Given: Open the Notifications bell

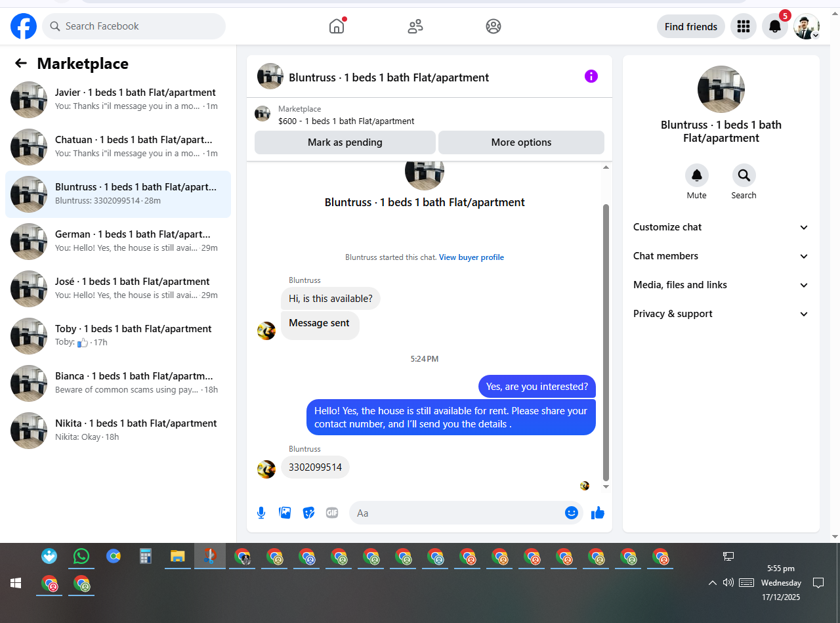Looking at the screenshot, I should pyautogui.click(x=775, y=26).
